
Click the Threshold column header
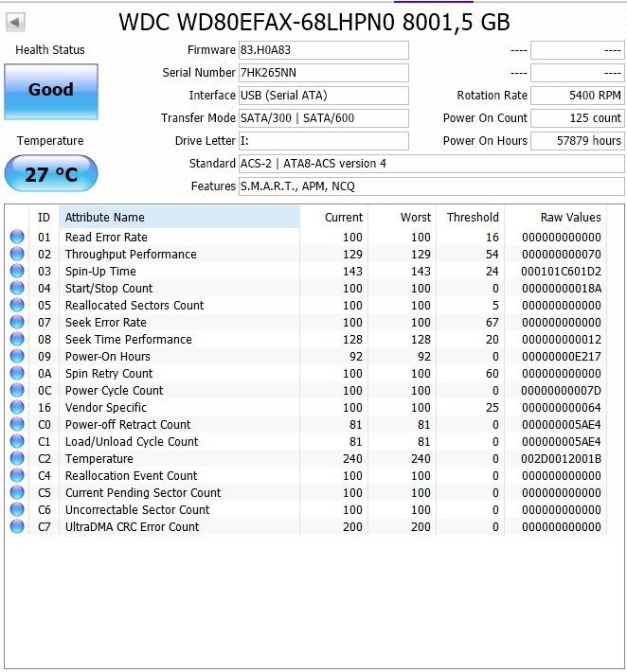(x=473, y=218)
